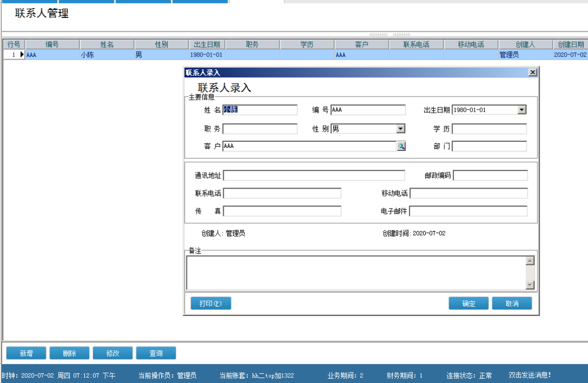
Task: Sort by the 性别 column header
Action: pyautogui.click(x=162, y=44)
